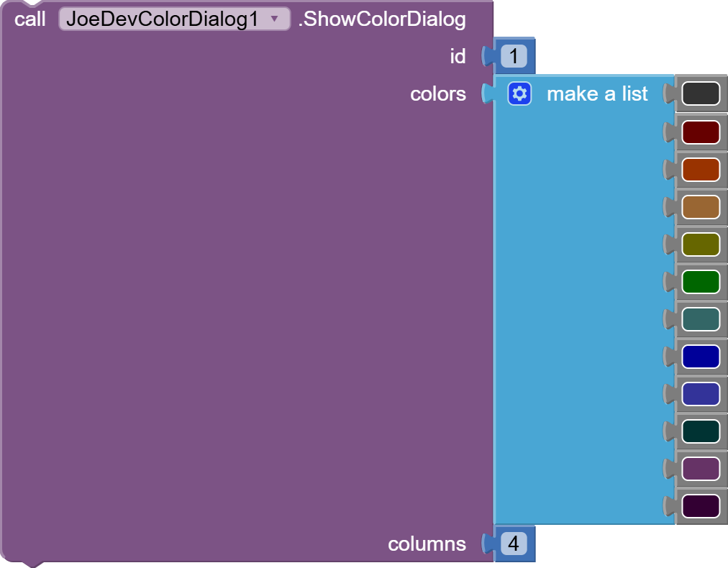The image size is (728, 568).
Task: Choose the light brown color swatch
Action: click(701, 206)
